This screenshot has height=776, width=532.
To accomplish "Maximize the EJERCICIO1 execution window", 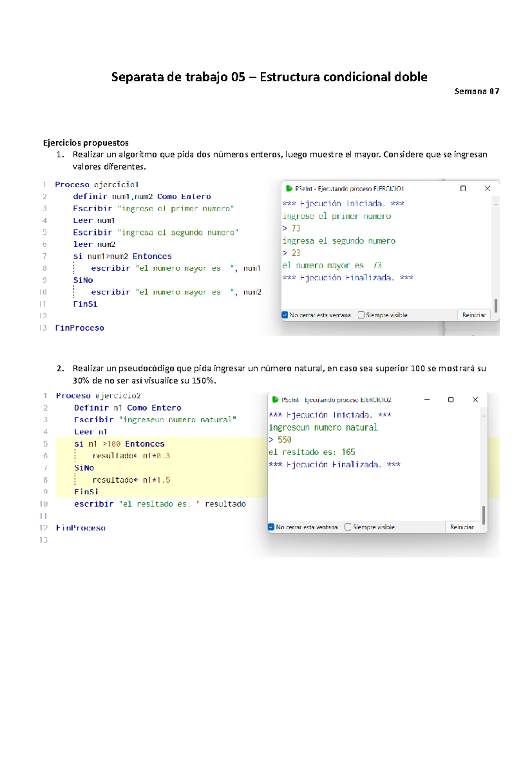I will click(463, 189).
